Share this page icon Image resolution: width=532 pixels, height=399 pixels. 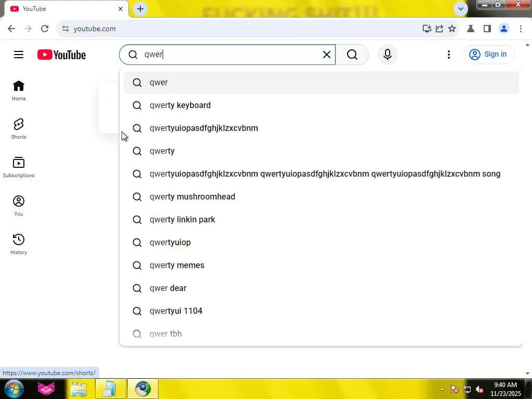(440, 29)
